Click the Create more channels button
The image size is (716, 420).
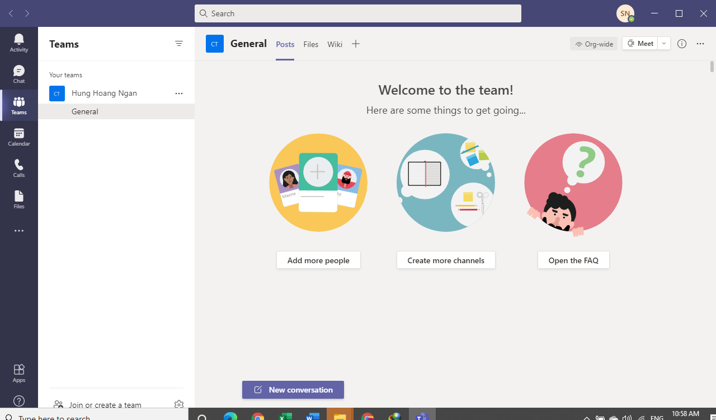[x=446, y=260]
